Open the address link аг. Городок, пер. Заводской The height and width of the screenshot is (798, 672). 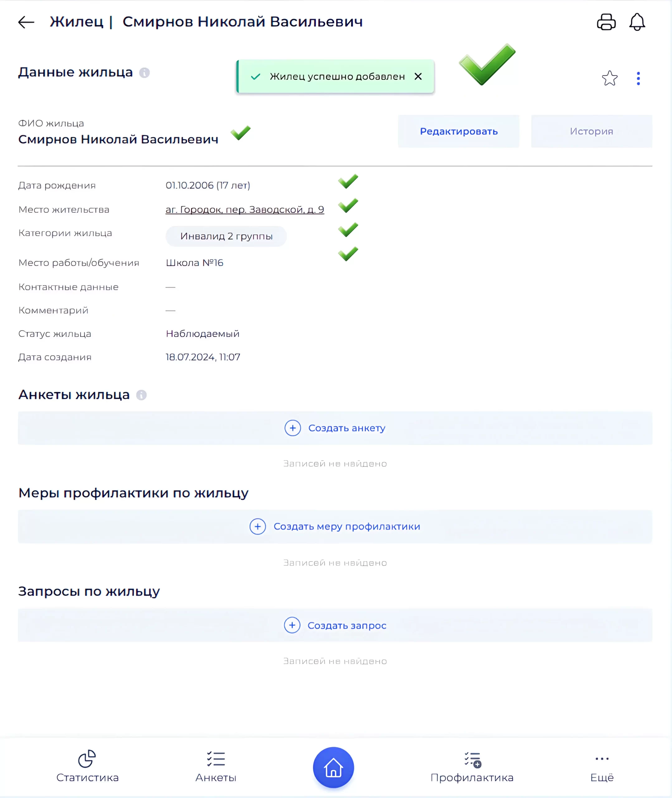(x=245, y=209)
